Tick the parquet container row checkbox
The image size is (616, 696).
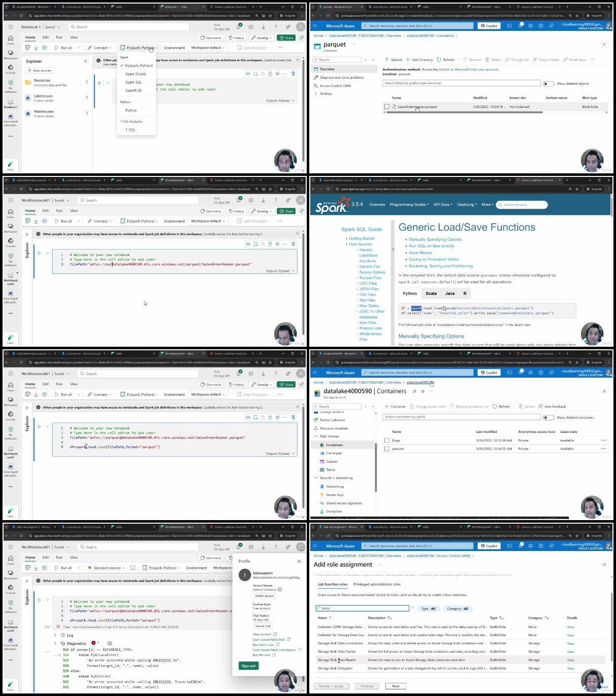387,449
